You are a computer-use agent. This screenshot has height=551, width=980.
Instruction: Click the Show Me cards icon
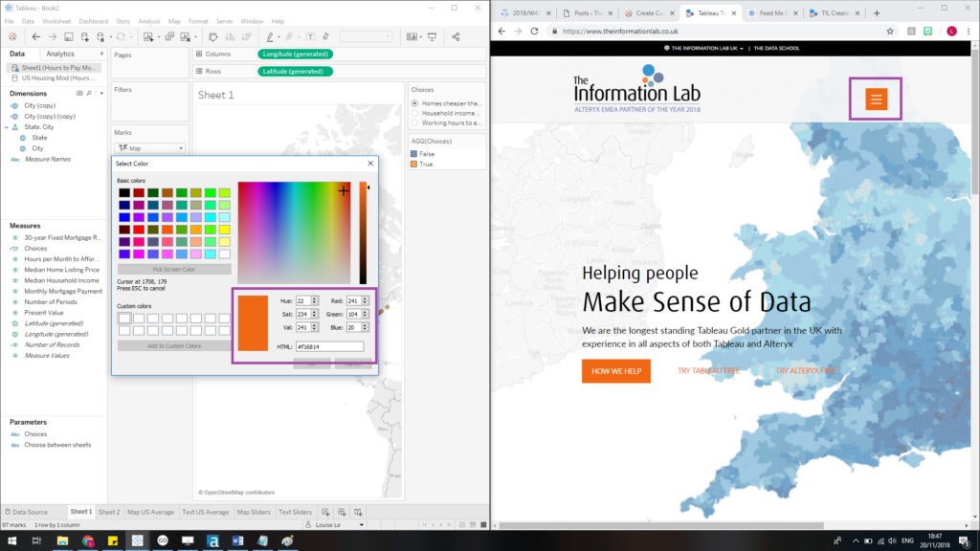412,37
